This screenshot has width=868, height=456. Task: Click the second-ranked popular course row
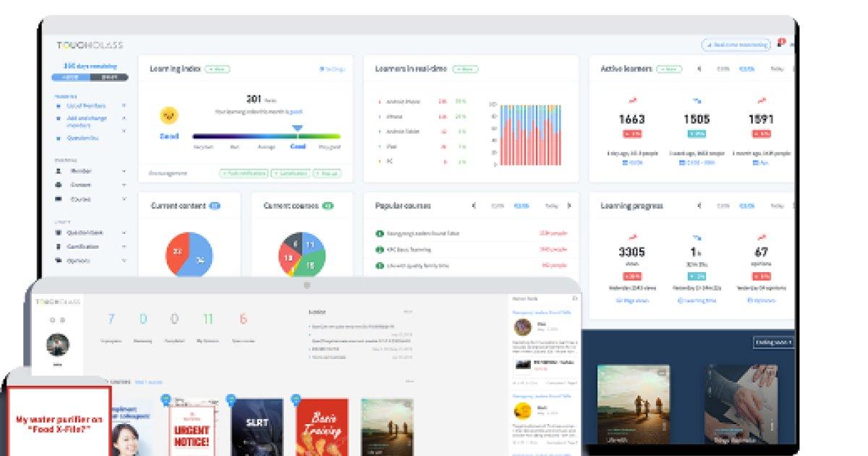coord(471,249)
